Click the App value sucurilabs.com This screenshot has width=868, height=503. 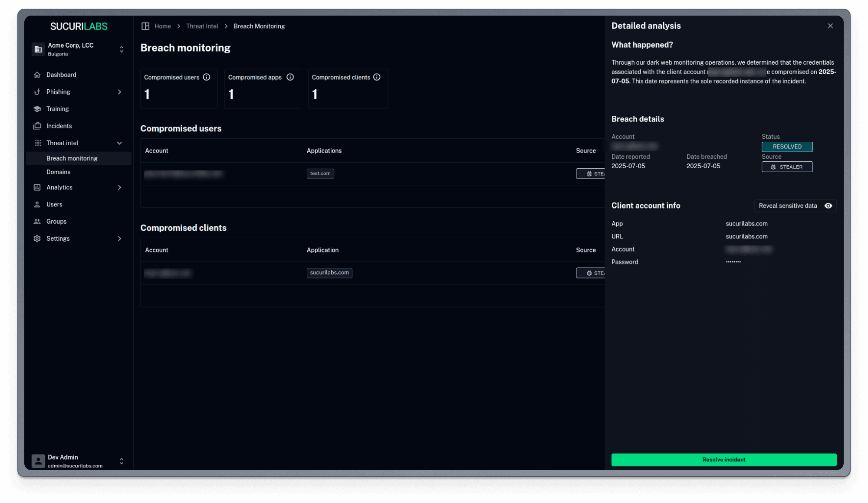click(746, 224)
